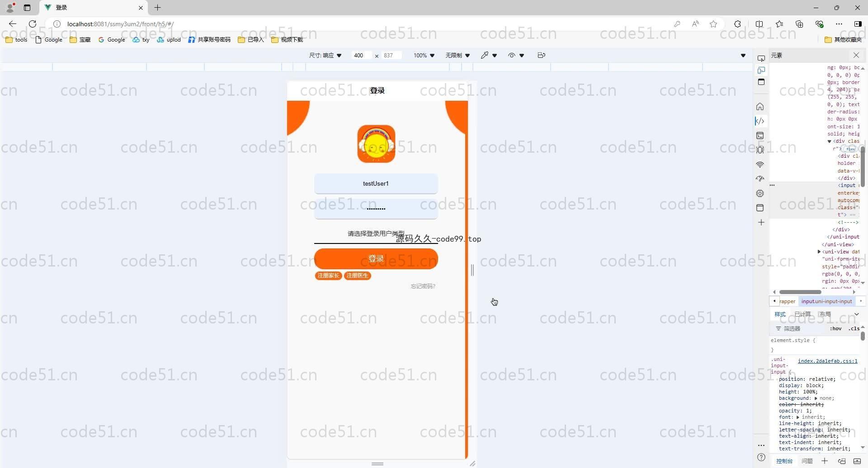Open the 控制台 console drawer tab
Image resolution: width=868 pixels, height=468 pixels.
784,461
